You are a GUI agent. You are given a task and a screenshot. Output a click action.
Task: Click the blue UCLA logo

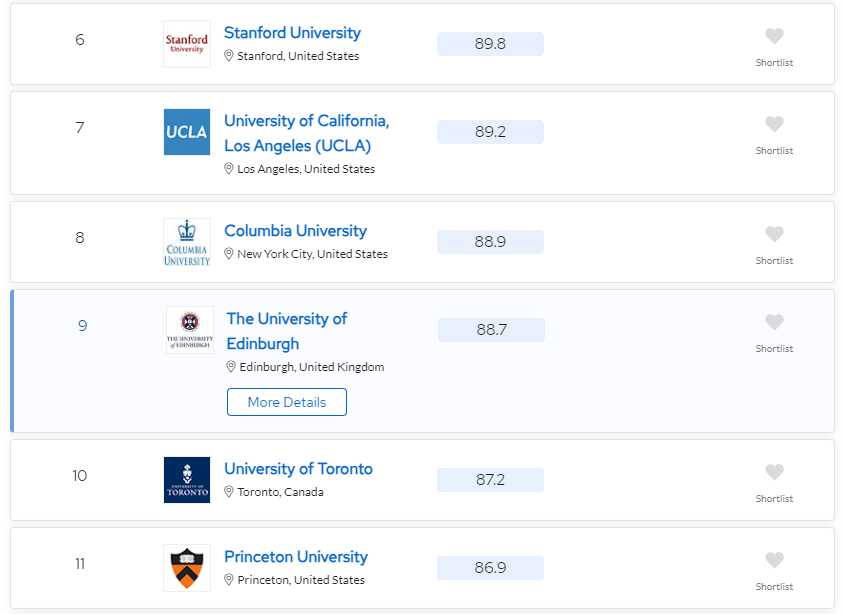click(187, 132)
